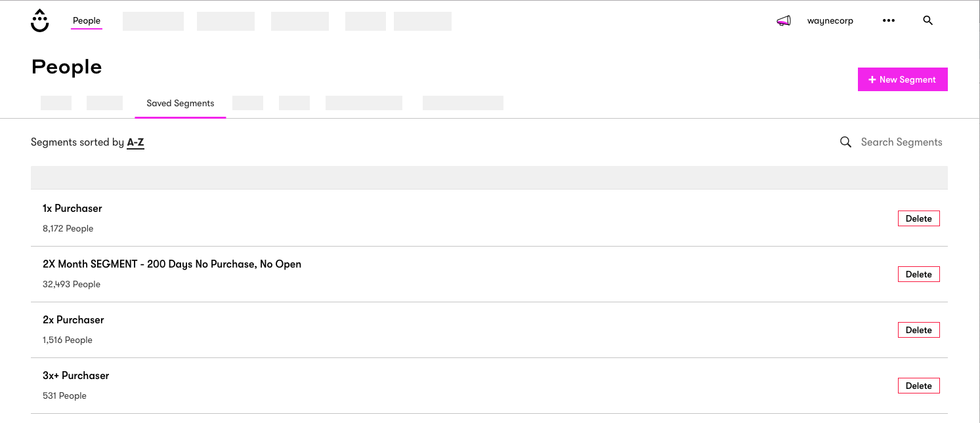Open the 2X Month SEGMENT details
Screen dimensions: 980x423
tap(172, 264)
